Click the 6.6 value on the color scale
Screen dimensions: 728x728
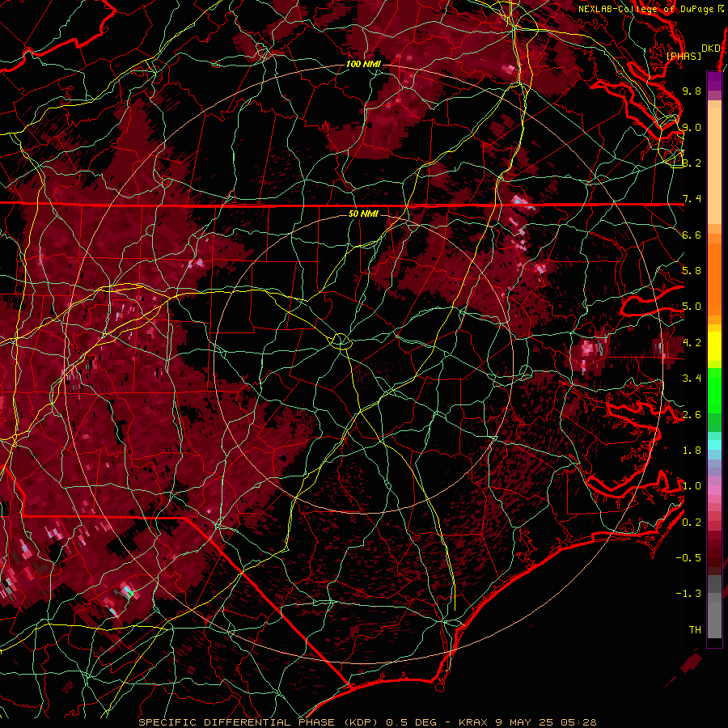coord(692,235)
